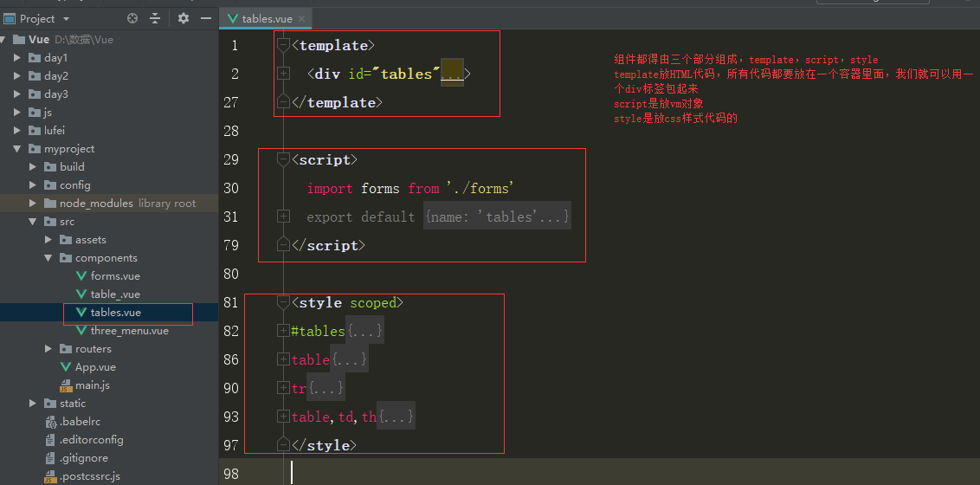Select the .postcssrc.js file

pyautogui.click(x=90, y=476)
